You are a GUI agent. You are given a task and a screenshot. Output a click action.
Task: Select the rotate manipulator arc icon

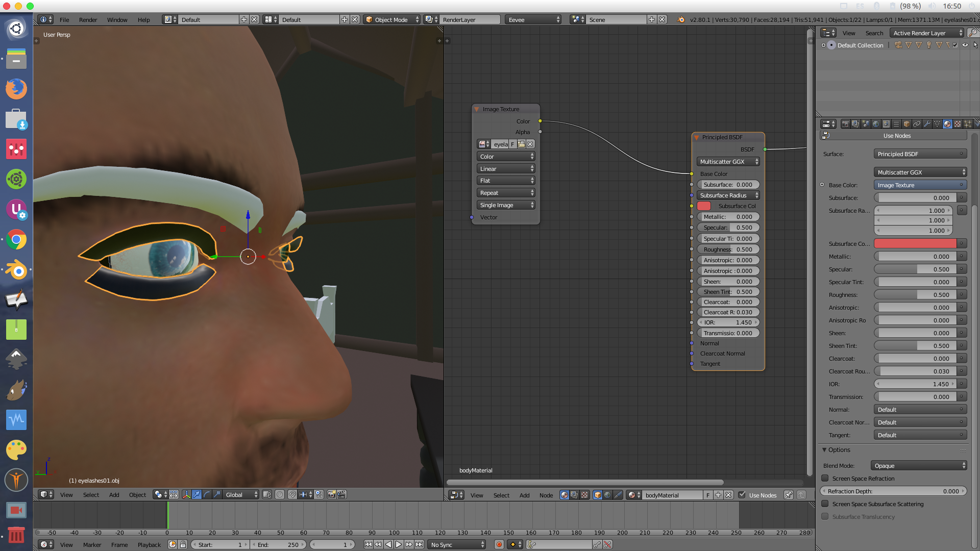pos(207,494)
